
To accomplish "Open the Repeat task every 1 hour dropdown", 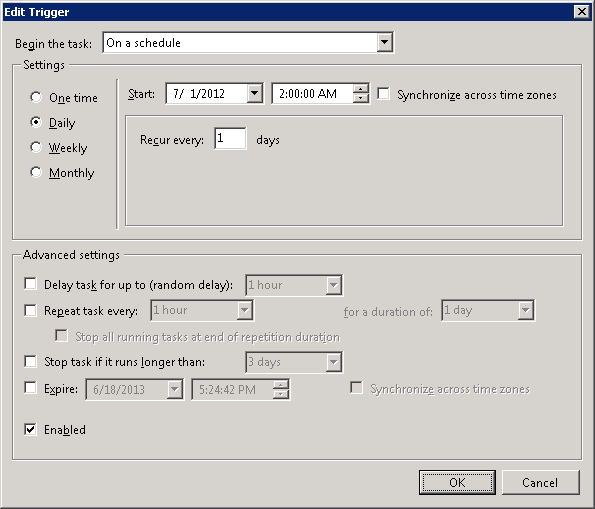I will [x=244, y=310].
